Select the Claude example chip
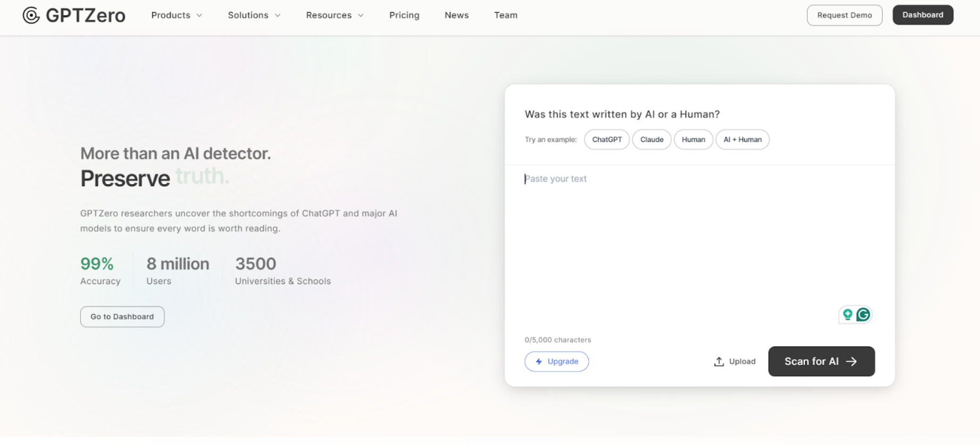 coord(651,139)
